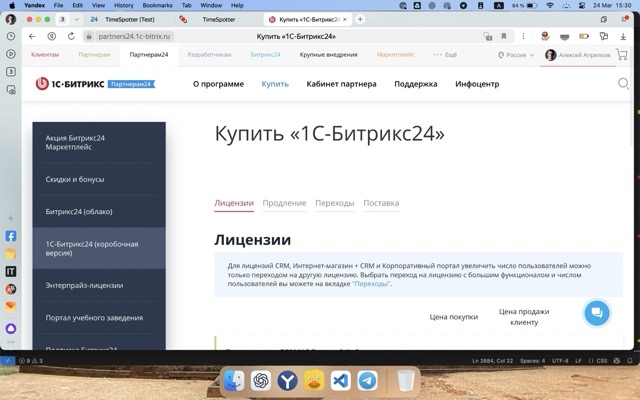Screen dimensions: 640x400
Task: Switch to the Переходы tab
Action: [x=334, y=203]
